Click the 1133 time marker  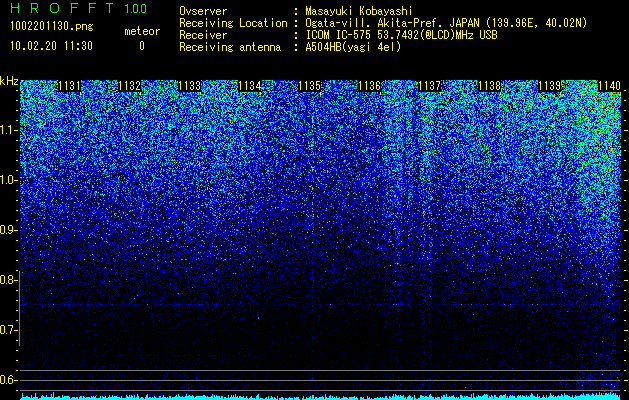tap(189, 86)
